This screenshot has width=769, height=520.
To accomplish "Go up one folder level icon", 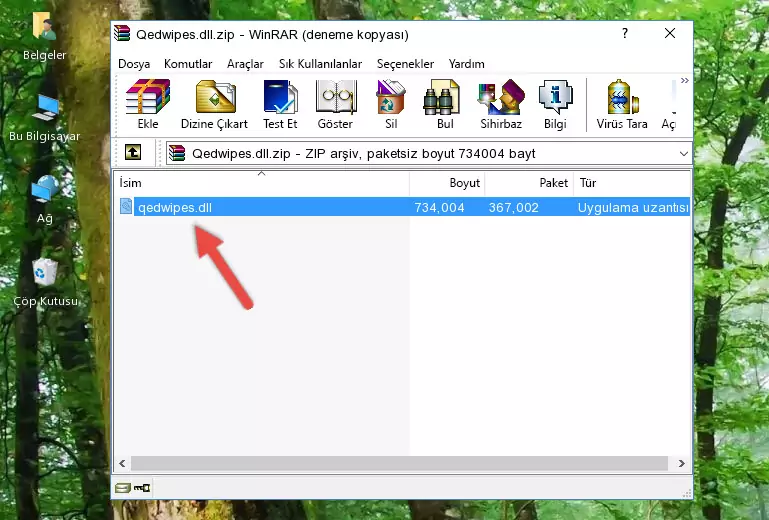I will 133,153.
